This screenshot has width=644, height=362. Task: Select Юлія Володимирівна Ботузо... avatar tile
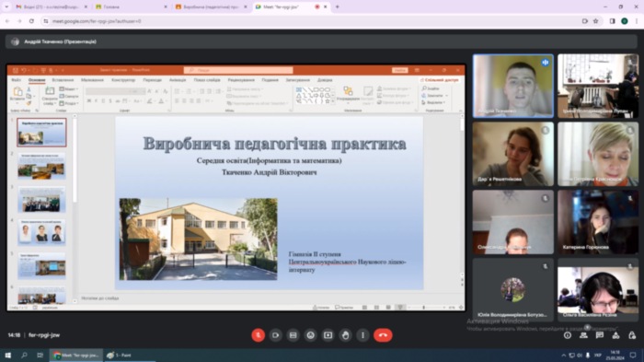click(x=513, y=289)
